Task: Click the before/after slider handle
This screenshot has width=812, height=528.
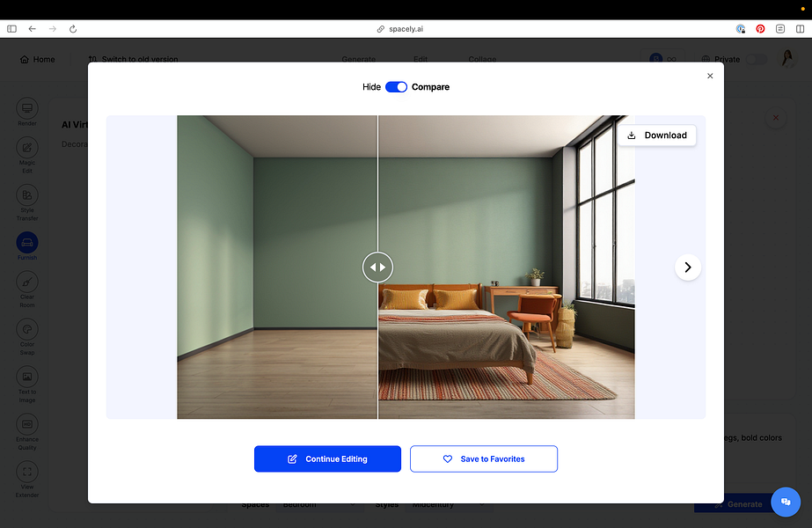Action: (377, 268)
